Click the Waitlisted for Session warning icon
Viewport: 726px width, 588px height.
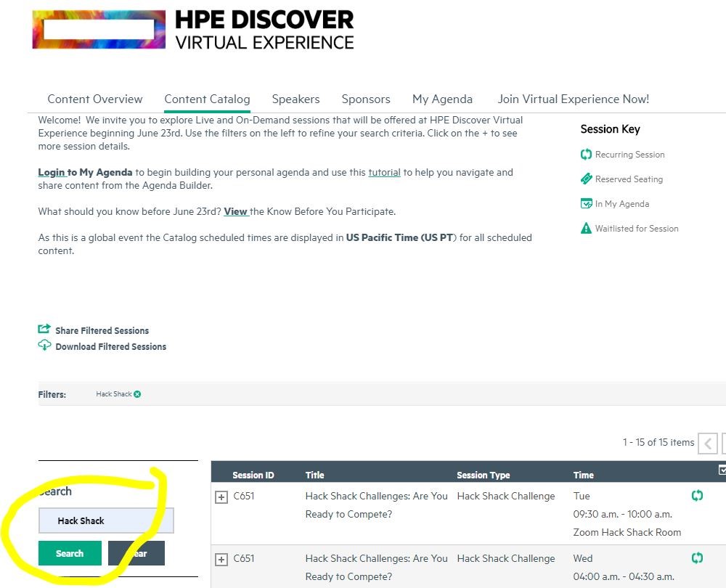586,229
